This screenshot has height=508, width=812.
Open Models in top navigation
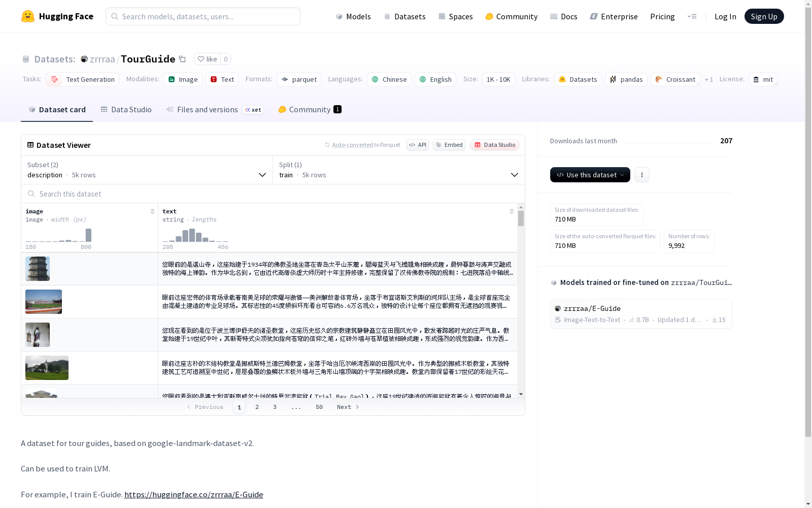(x=353, y=16)
